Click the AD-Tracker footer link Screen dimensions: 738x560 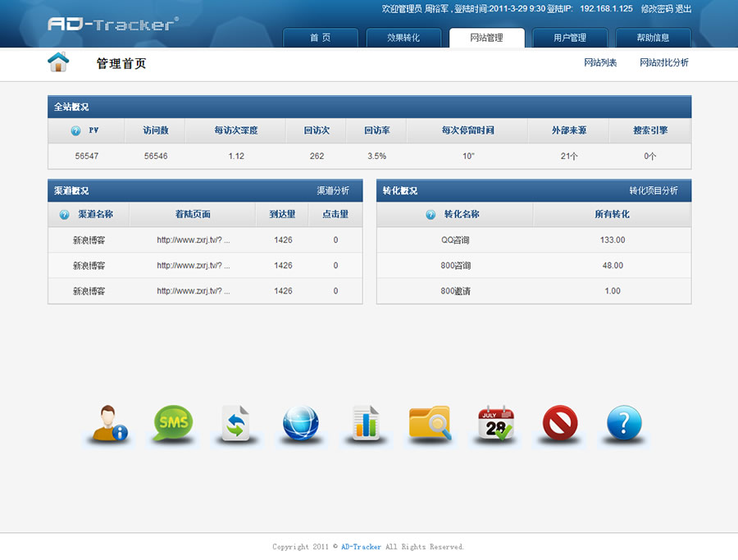(x=361, y=547)
